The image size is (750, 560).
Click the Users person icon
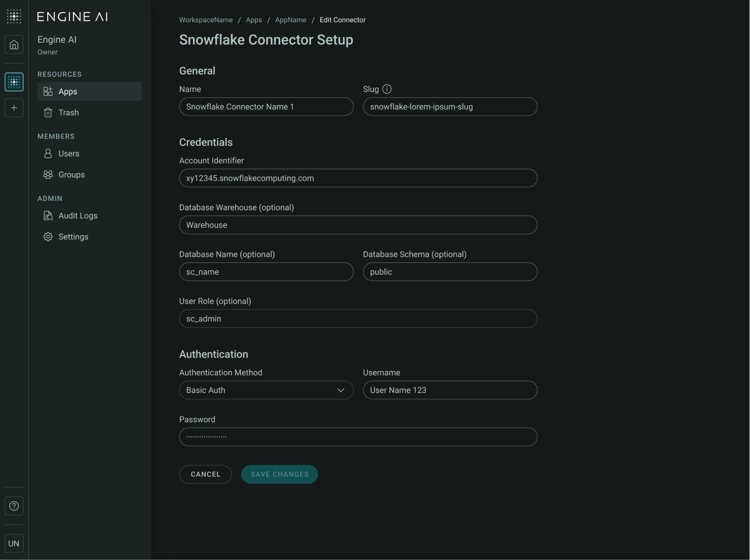(x=48, y=154)
